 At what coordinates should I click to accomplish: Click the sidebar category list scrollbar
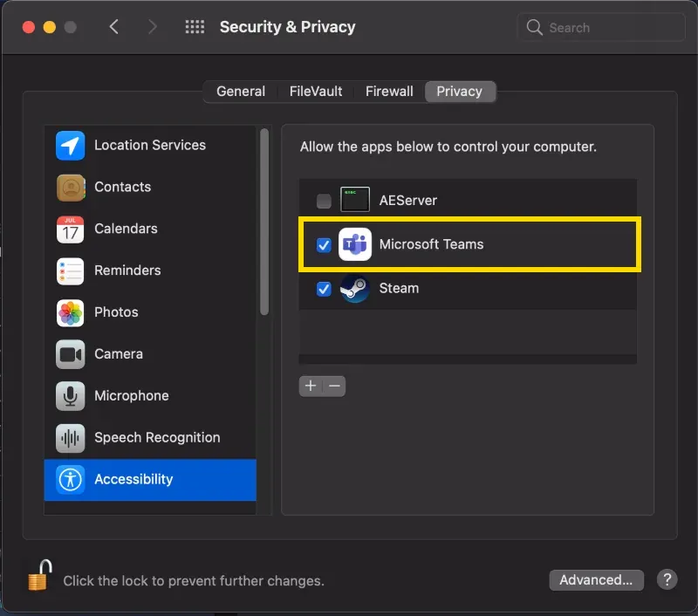point(264,222)
